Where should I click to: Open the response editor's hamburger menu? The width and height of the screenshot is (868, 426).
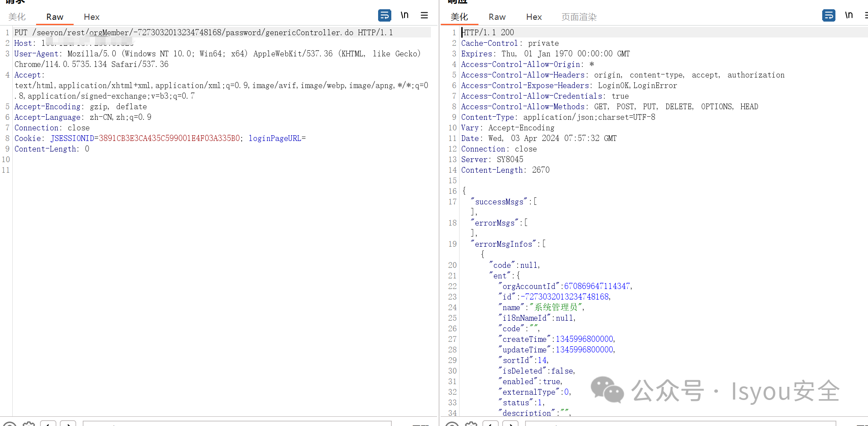tap(865, 15)
